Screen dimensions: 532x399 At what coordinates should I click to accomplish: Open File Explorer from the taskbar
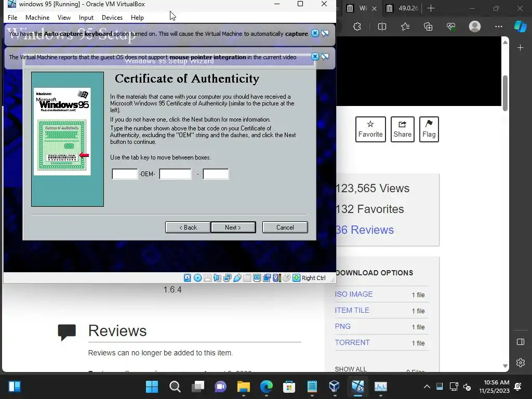coord(243,387)
